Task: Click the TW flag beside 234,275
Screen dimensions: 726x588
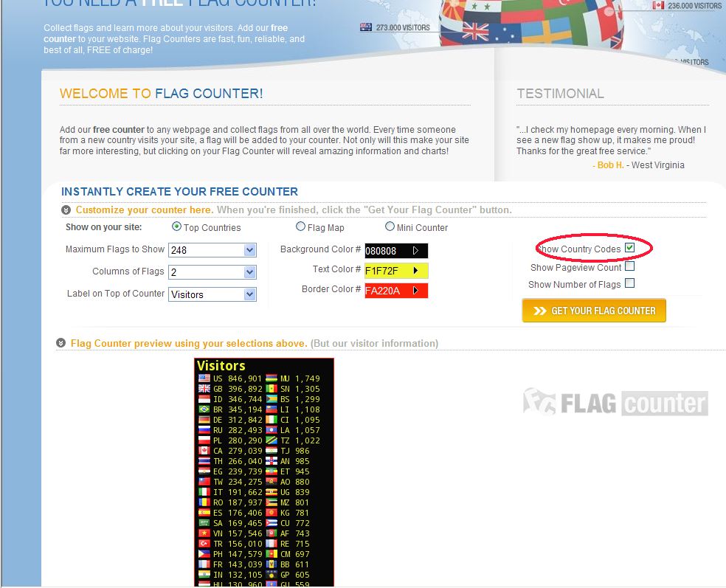Action: (204, 482)
